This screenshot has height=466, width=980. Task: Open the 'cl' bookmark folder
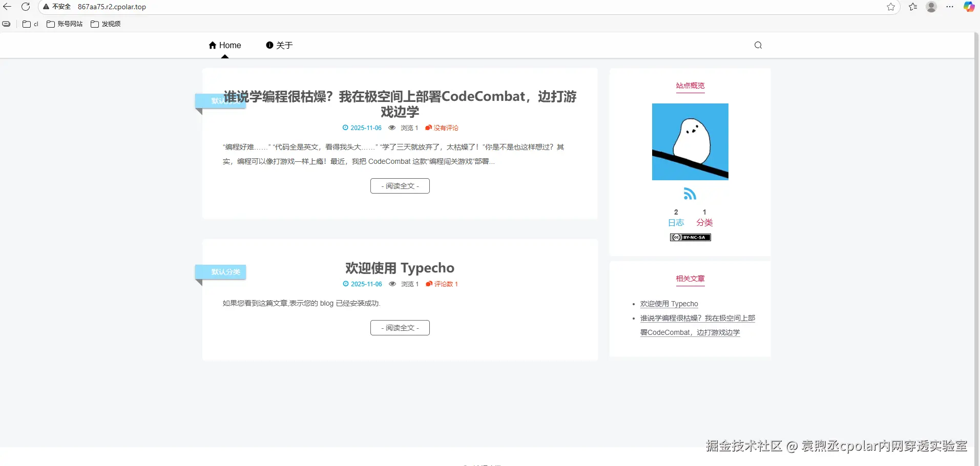[31, 24]
